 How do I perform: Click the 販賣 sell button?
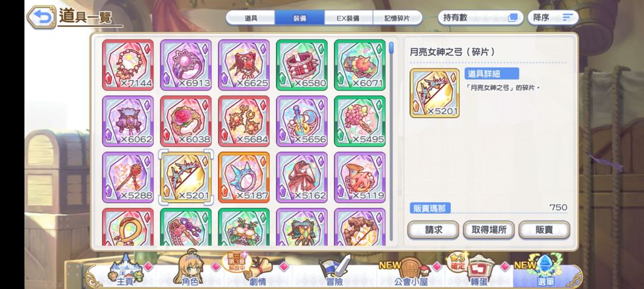pyautogui.click(x=544, y=230)
